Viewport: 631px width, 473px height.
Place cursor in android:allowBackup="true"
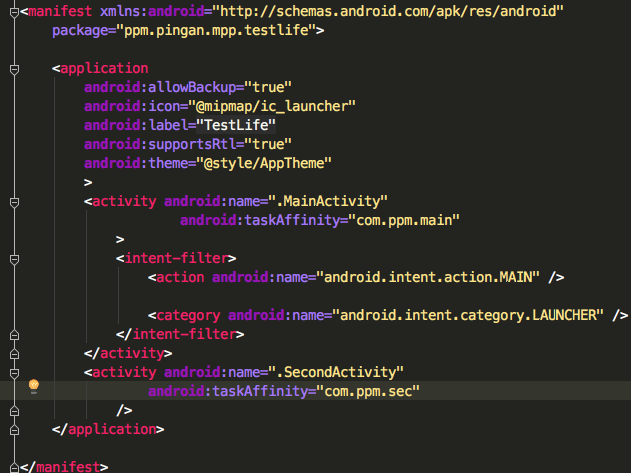[x=188, y=87]
